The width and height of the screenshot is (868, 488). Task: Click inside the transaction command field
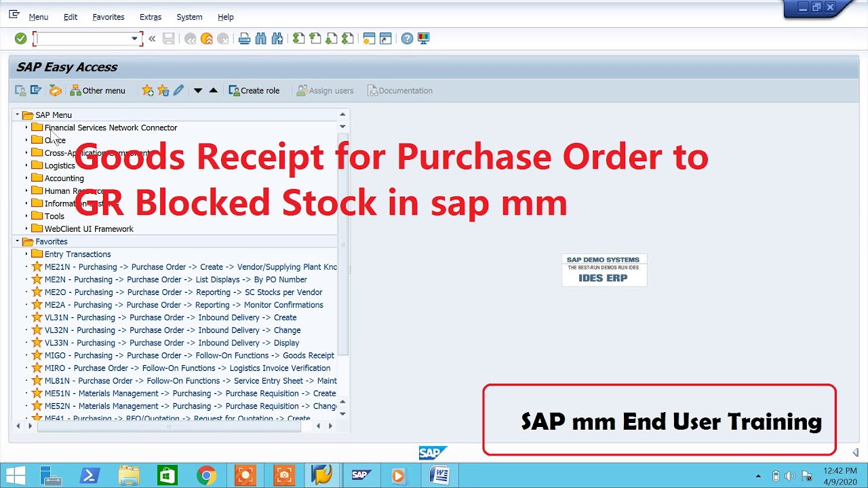click(83, 39)
